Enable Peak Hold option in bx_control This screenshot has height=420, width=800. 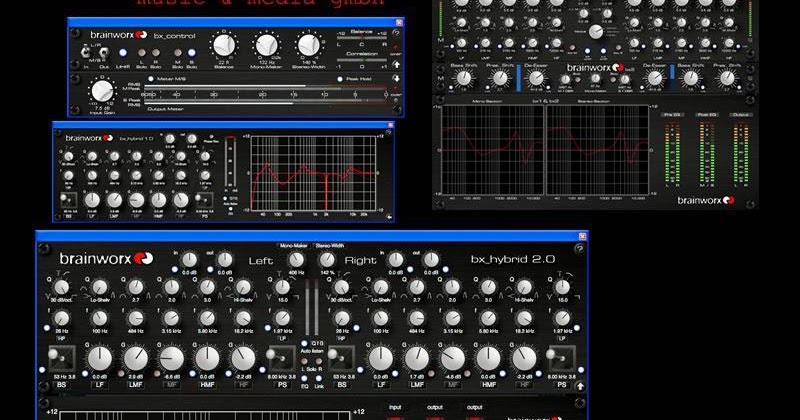coord(340,79)
